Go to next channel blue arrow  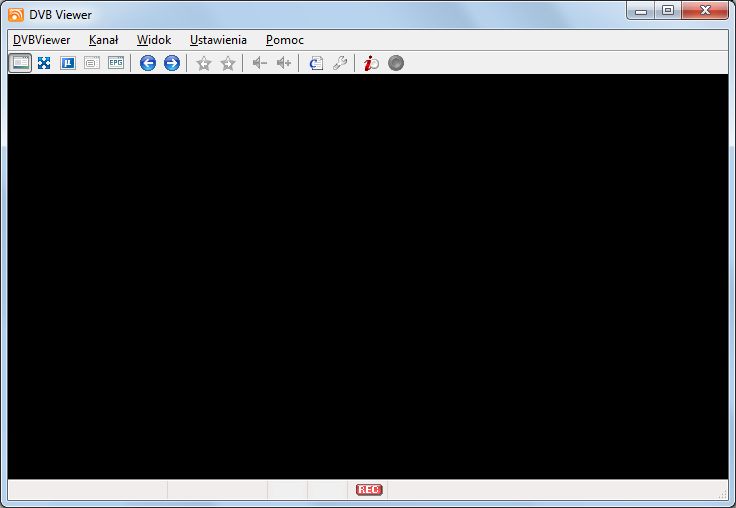(x=172, y=63)
